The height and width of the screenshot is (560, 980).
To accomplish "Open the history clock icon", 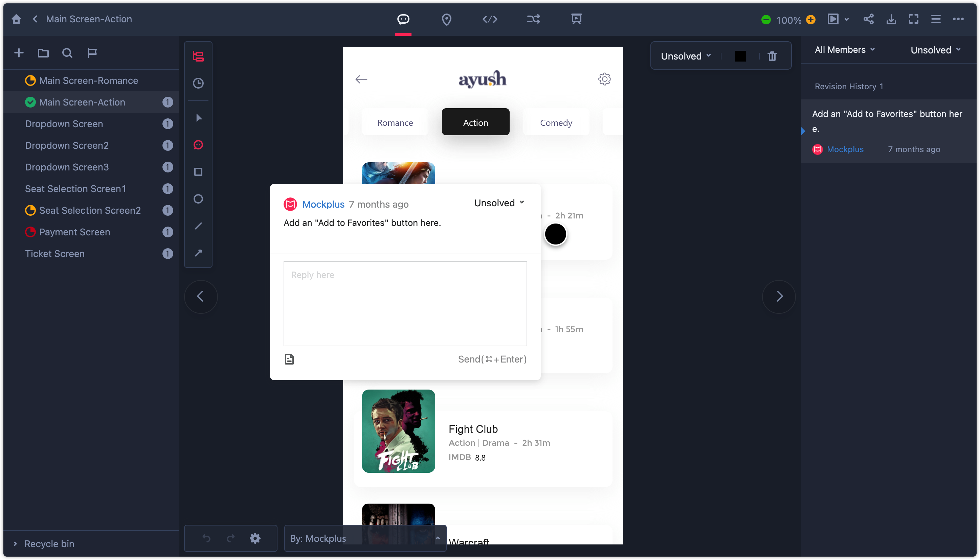I will pos(198,83).
